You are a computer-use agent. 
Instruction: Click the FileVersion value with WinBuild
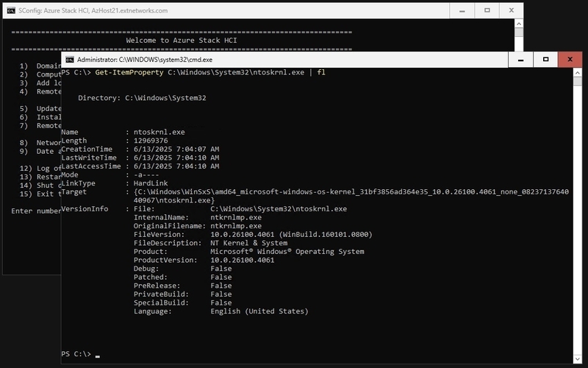(x=291, y=235)
